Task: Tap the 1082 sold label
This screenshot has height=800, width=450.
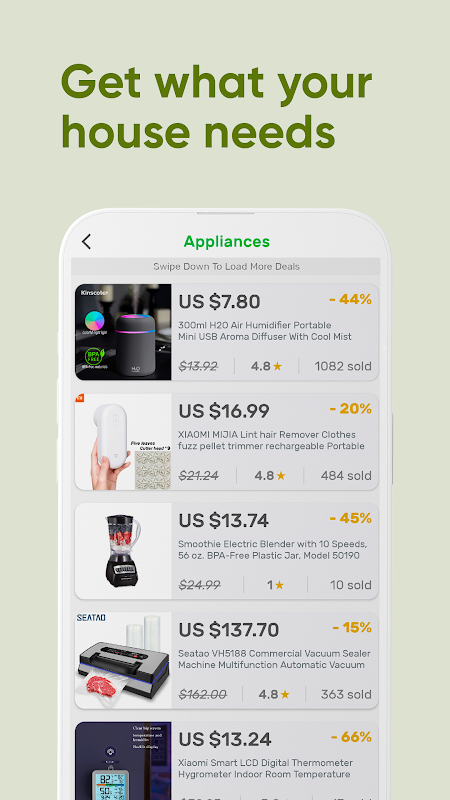Action: pos(343,366)
